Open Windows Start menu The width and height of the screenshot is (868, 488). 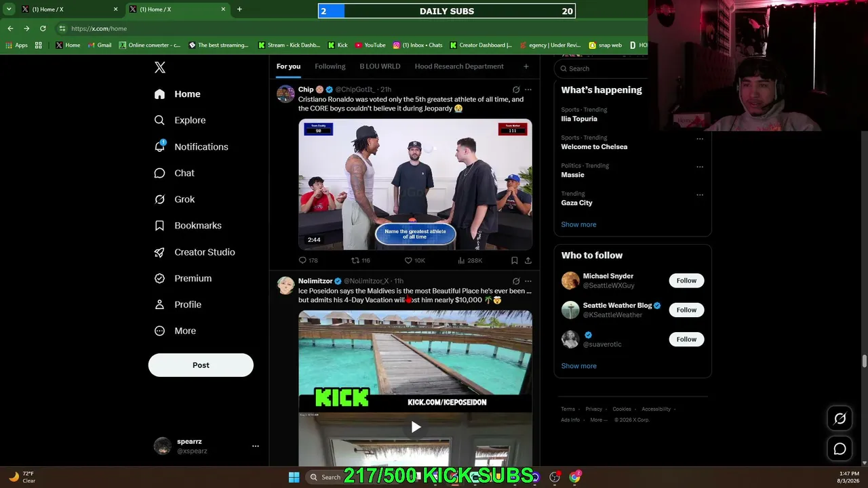(294, 477)
